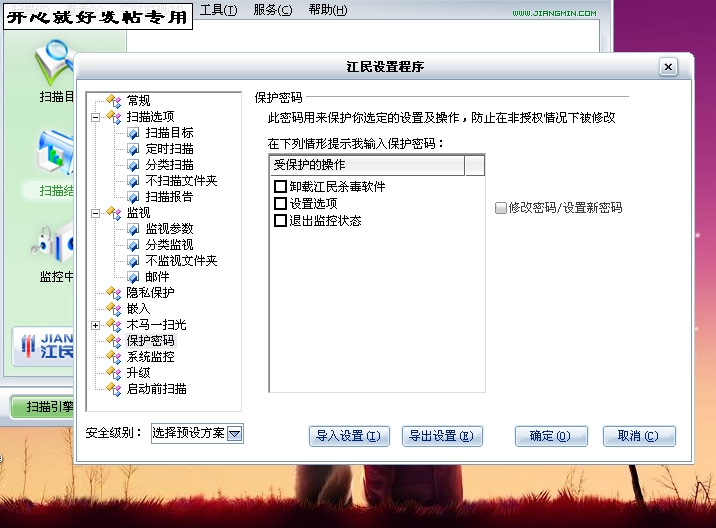Open the 服务(C) menu
This screenshot has width=716, height=528.
click(273, 10)
